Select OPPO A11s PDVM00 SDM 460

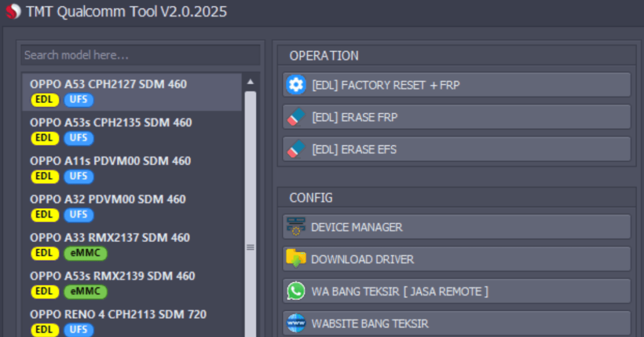132,168
